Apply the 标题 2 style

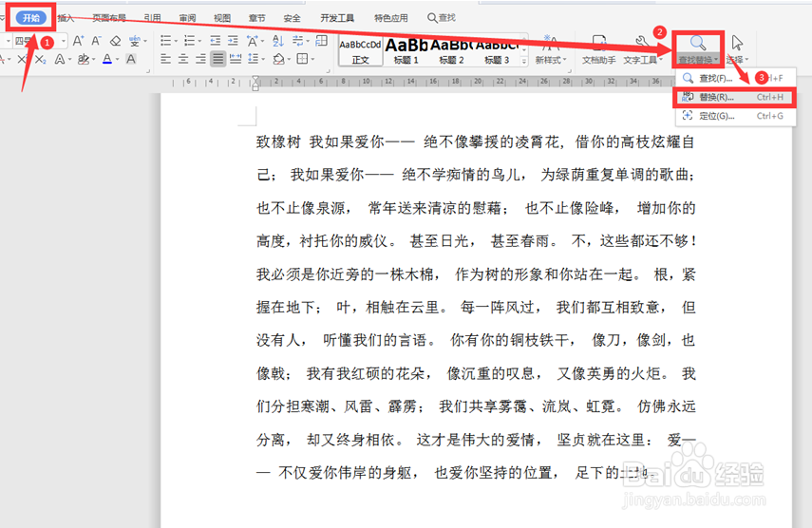451,50
